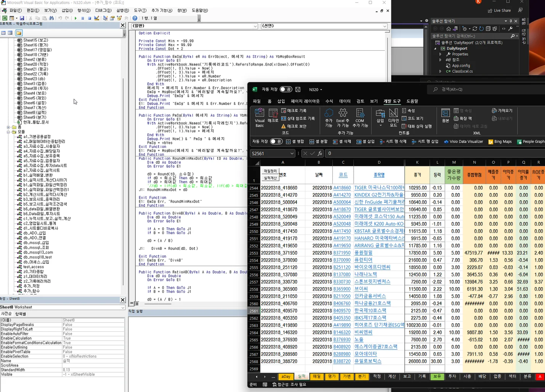The width and height of the screenshot is (545, 392).
Task: Open the 데이터 ribbon tab in Excel
Action: point(345,101)
